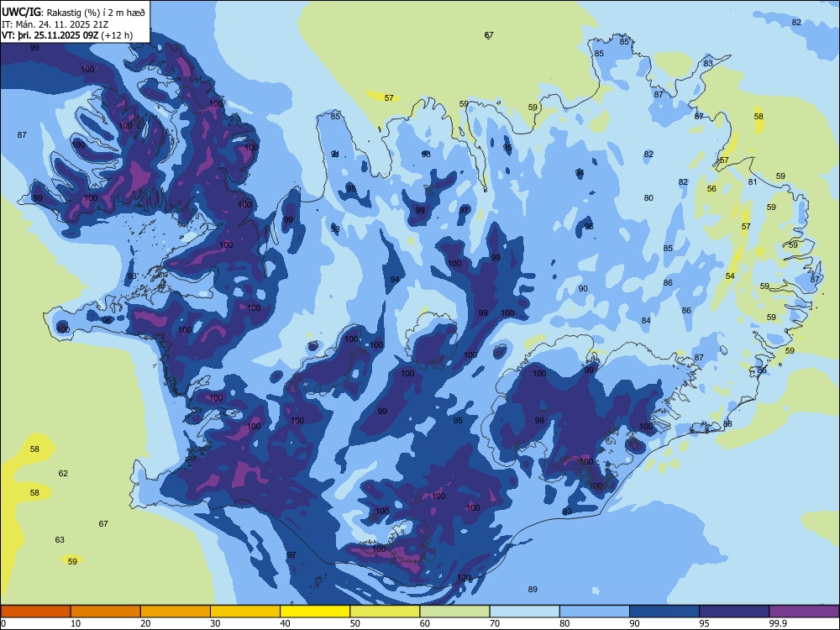
Task: Select the 20–30 amber legend swatch
Action: point(176,612)
